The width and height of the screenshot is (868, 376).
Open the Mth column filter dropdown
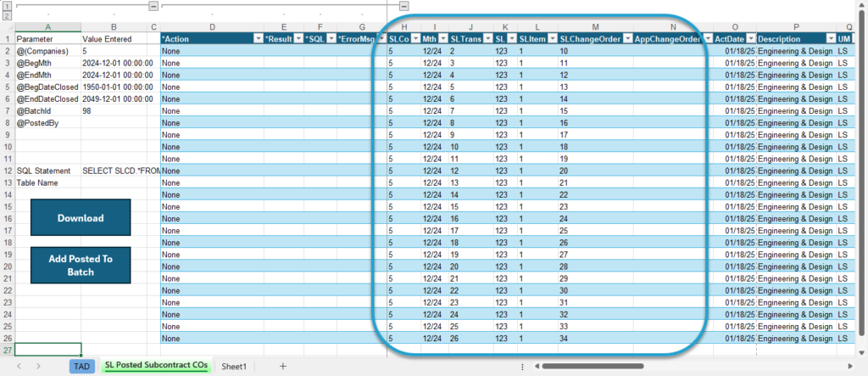[442, 39]
